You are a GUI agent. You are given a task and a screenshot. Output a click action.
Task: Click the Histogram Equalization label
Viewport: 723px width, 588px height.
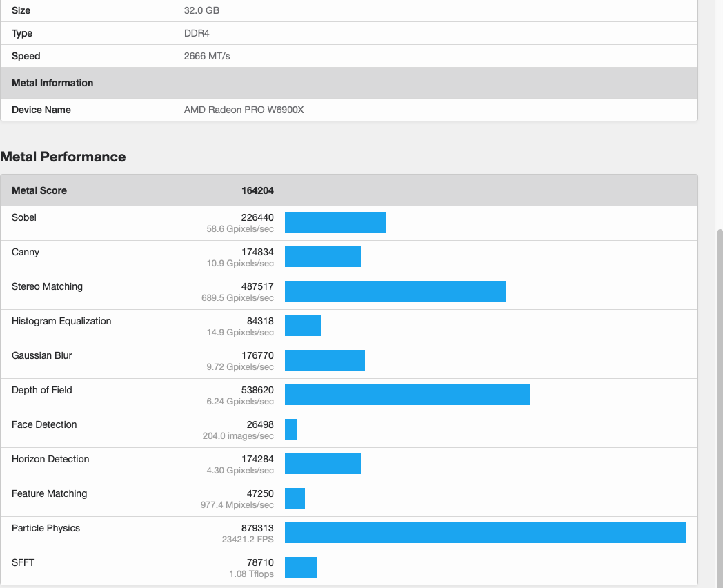coord(61,322)
